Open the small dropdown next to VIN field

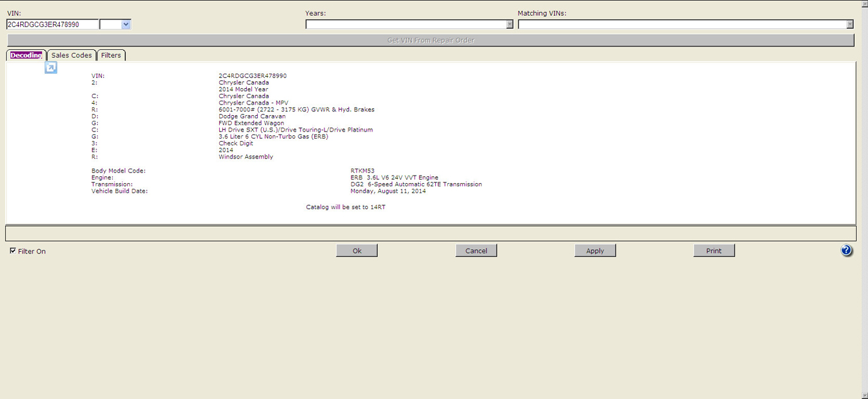tap(125, 25)
